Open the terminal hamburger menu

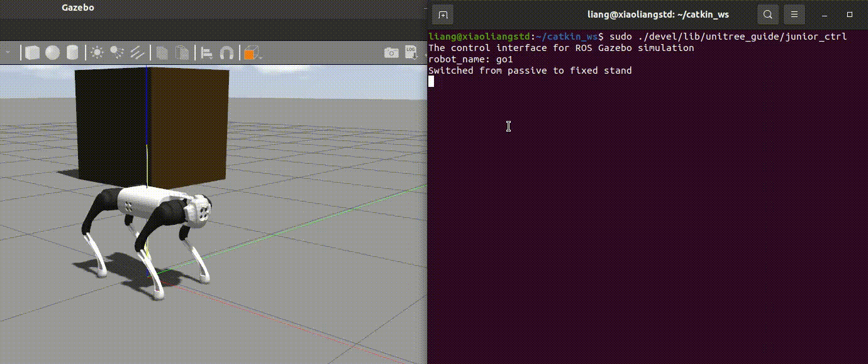point(794,14)
